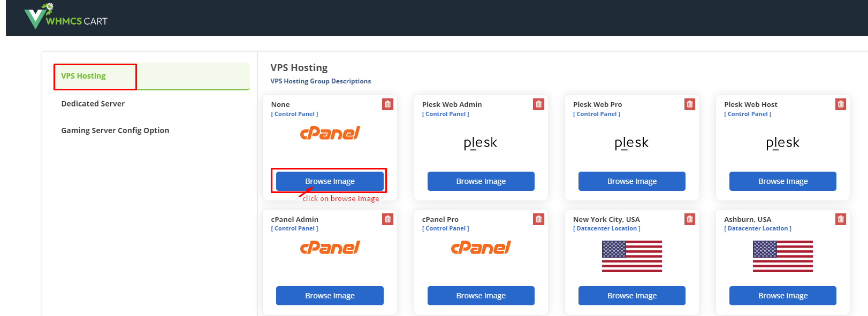Click trash icon on cPanel Admin card
The height and width of the screenshot is (316, 868).
tap(387, 219)
